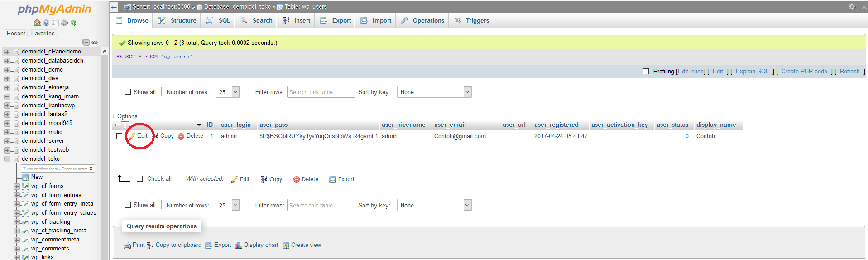
Task: Click Create view in results operations
Action: 302,245
